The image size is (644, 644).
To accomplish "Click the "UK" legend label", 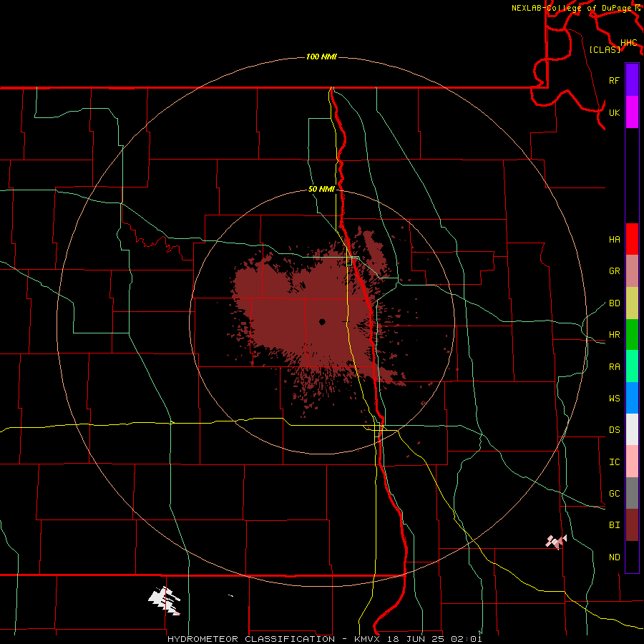I will (x=614, y=112).
